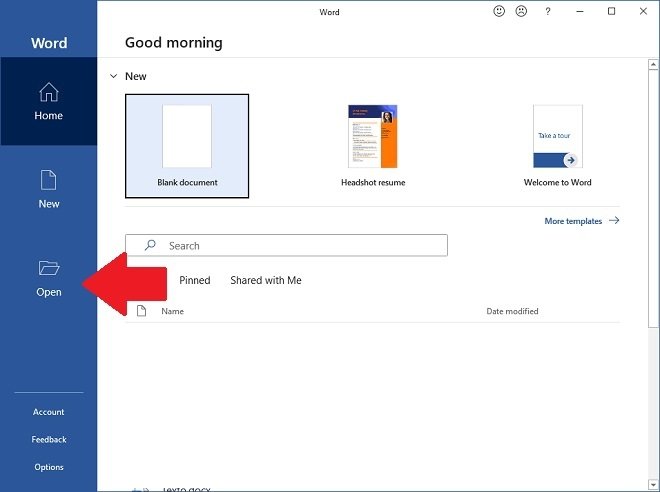
Task: Click into the Search field
Action: click(x=286, y=245)
